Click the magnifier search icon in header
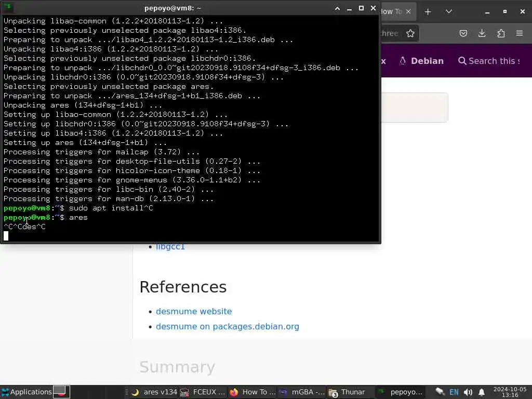The height and width of the screenshot is (399, 532). pos(462,61)
